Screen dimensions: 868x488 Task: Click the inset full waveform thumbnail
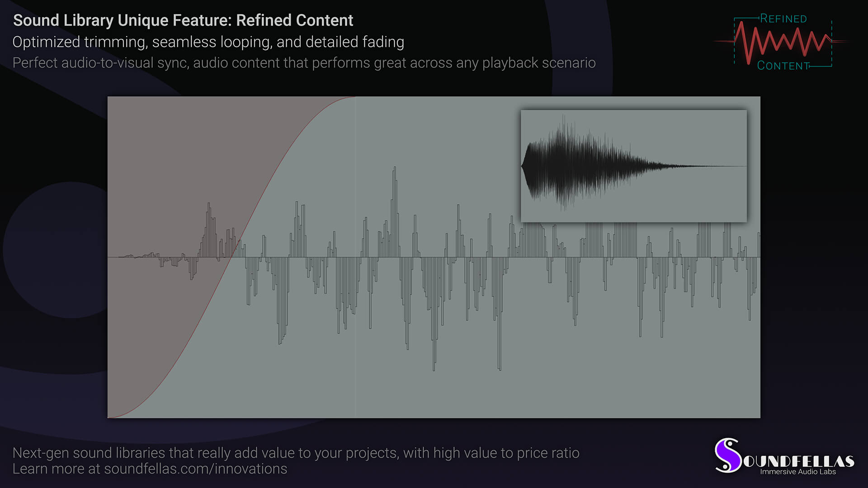point(633,166)
